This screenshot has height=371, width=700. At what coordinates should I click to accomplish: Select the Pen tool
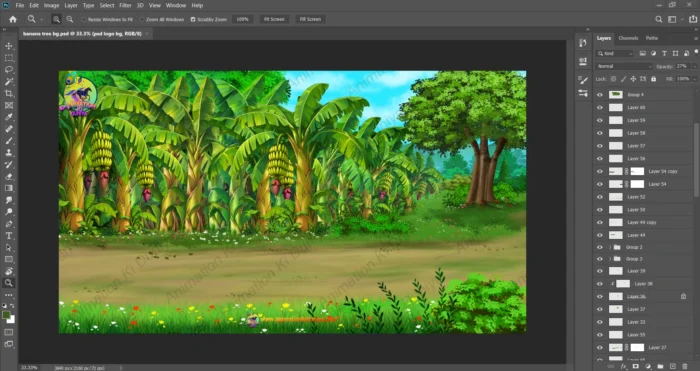click(8, 224)
